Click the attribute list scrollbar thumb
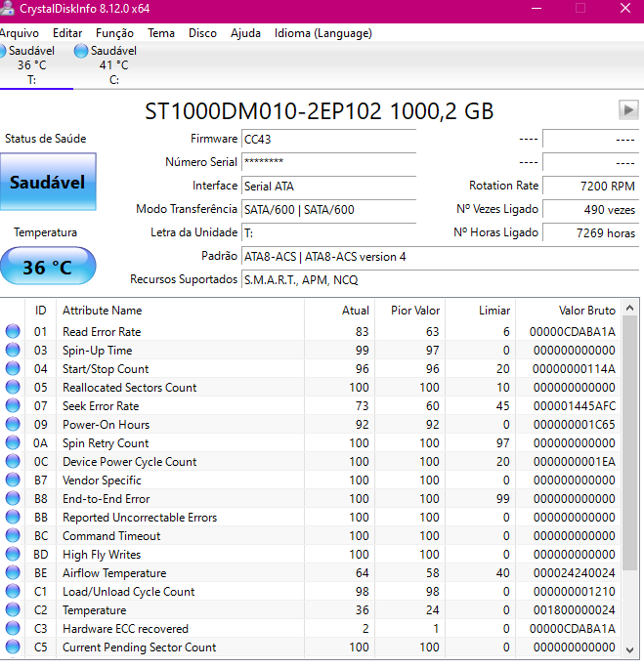Image resolution: width=644 pixels, height=668 pixels. (x=630, y=442)
